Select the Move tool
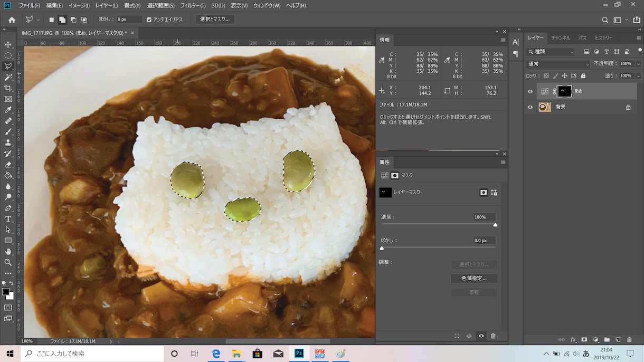The width and height of the screenshot is (644, 362). [x=8, y=44]
